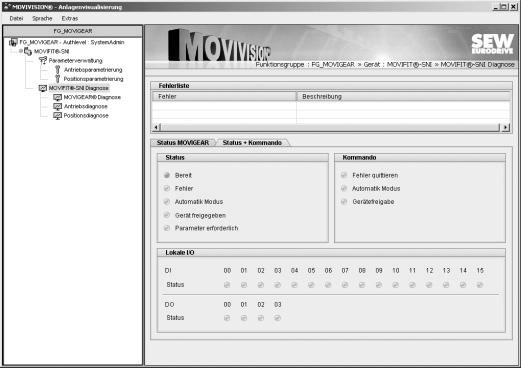Click the Antriebsparametrierung wrench icon
Image resolution: width=521 pixels, height=368 pixels.
tap(57, 70)
